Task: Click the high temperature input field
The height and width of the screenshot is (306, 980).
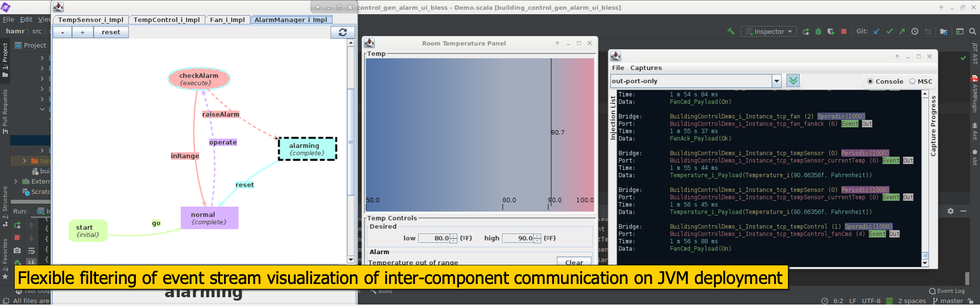Action: coord(518,238)
